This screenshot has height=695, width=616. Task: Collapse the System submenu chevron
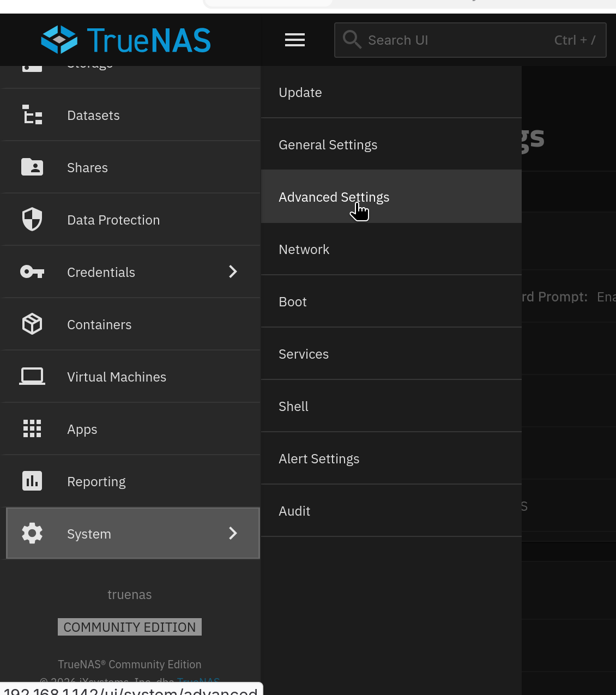click(x=233, y=533)
